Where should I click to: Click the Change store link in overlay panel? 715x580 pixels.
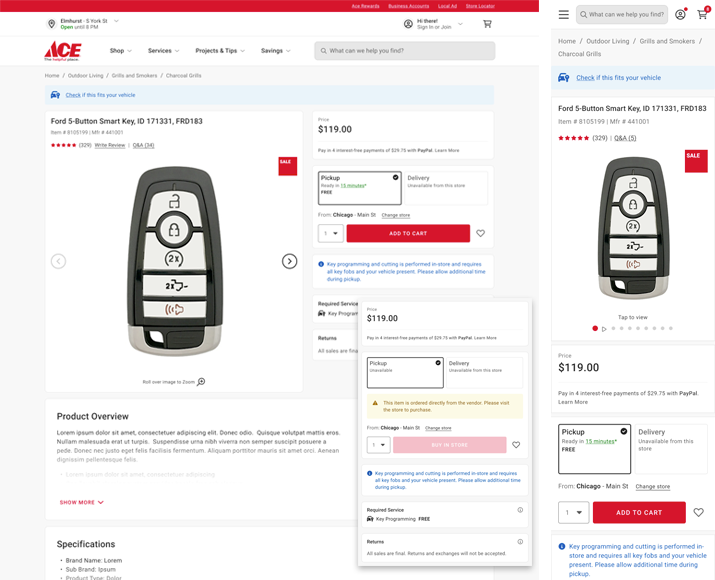(x=438, y=428)
